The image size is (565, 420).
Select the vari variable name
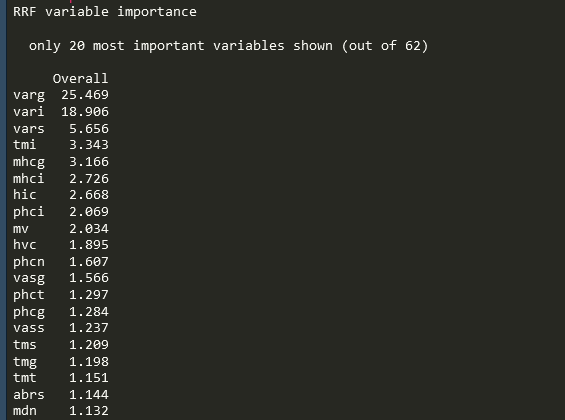[28, 111]
